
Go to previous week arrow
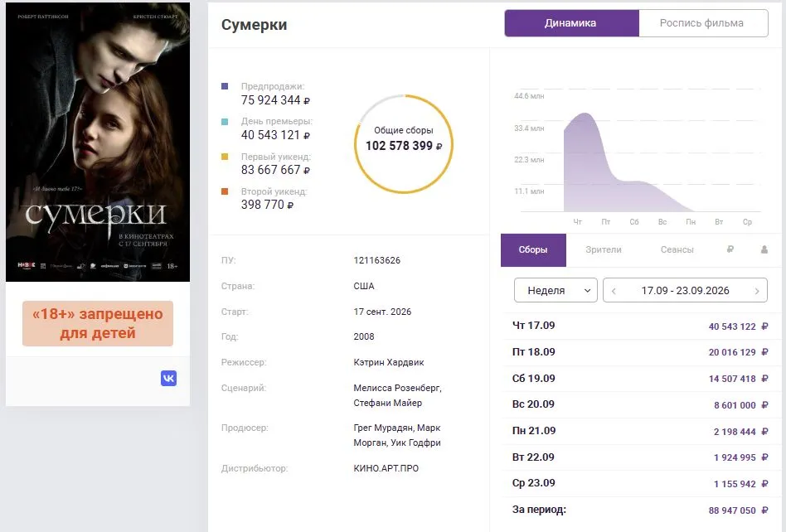(614, 291)
